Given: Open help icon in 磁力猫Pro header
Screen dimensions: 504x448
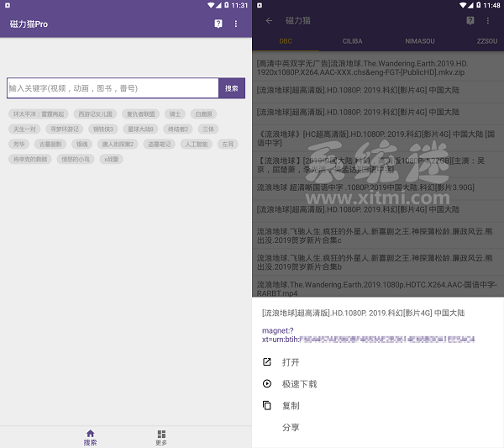Looking at the screenshot, I should pos(218,24).
